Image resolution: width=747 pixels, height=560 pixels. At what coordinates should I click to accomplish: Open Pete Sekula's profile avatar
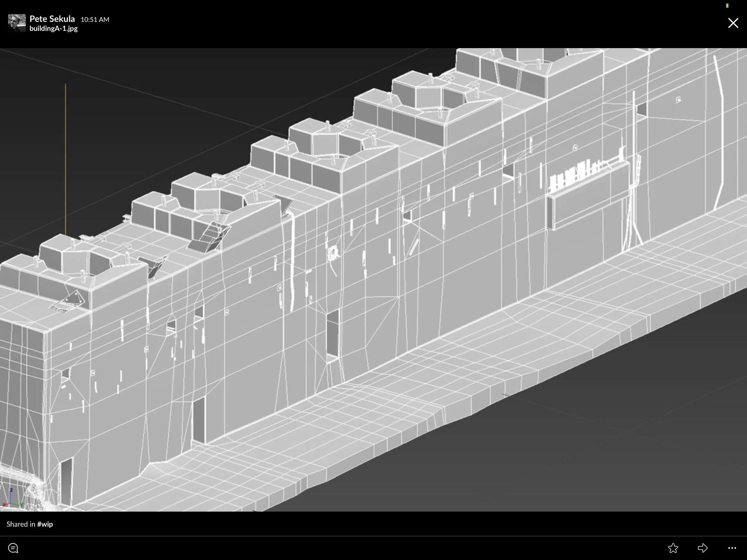[16, 23]
